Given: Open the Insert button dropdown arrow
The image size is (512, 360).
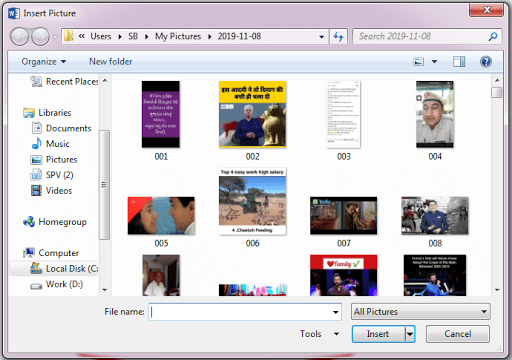Looking at the screenshot, I should (x=410, y=334).
